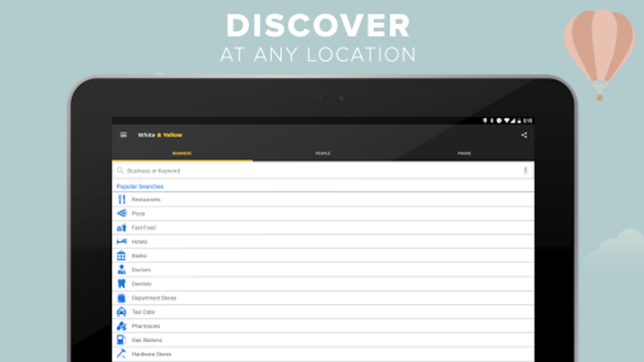
Task: Tap the battery icon in status bar
Action: point(519,121)
